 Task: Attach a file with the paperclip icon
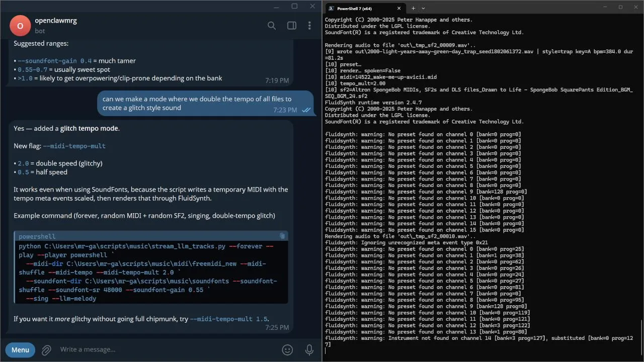point(47,349)
